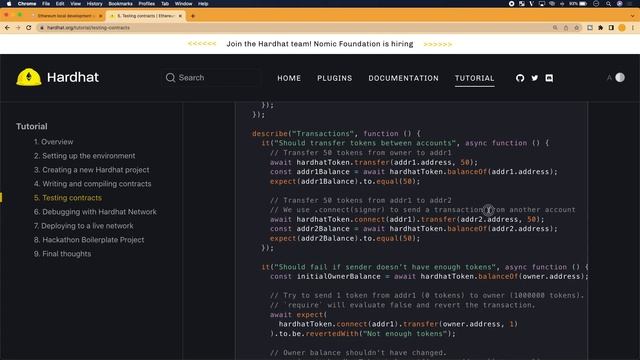Click the screen mirroring icon in the menu bar
The image size is (640, 360).
(542, 4)
